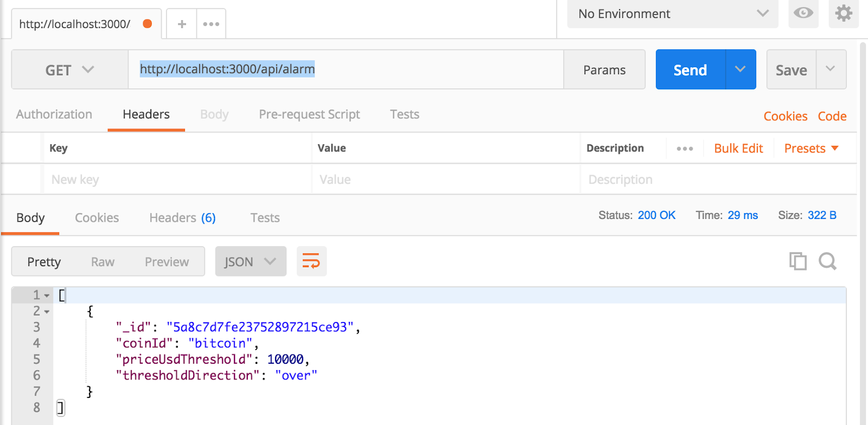This screenshot has width=868, height=425.
Task: Click the 322 B response size
Action: 822,215
